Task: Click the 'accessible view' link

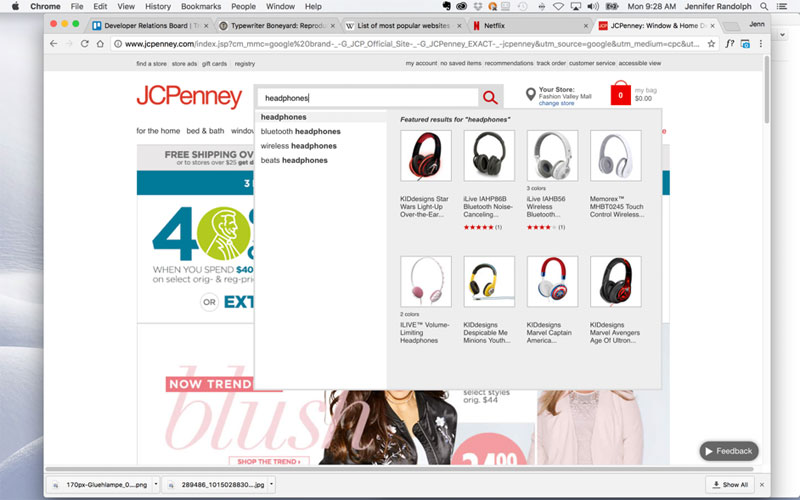Action: click(x=640, y=63)
